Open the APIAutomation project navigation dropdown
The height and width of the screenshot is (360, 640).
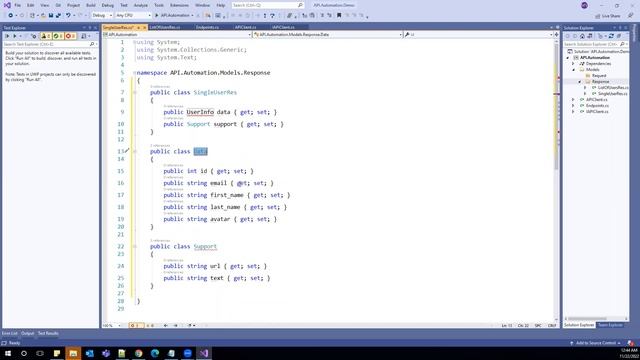tap(177, 35)
